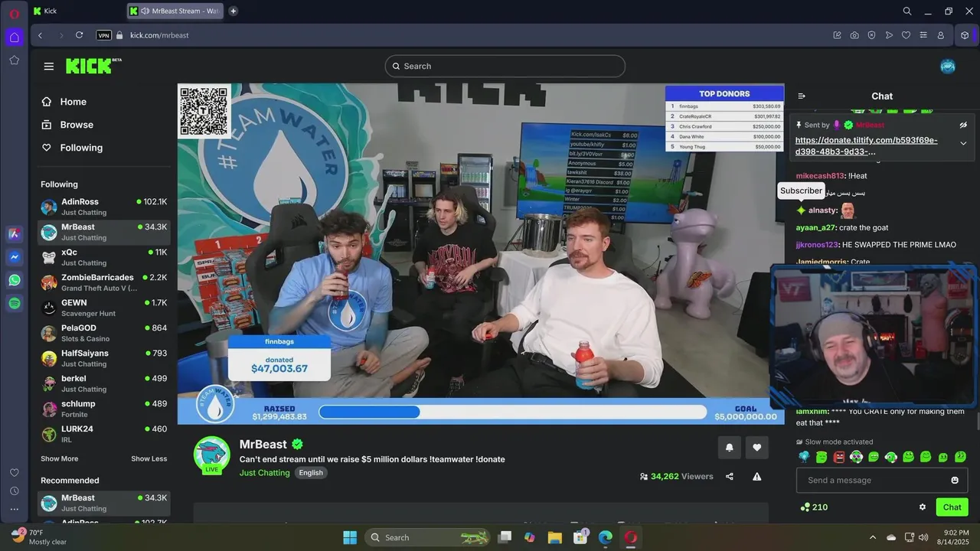The image size is (980, 551).
Task: Open Messenger in Opera sidebar
Action: (15, 257)
